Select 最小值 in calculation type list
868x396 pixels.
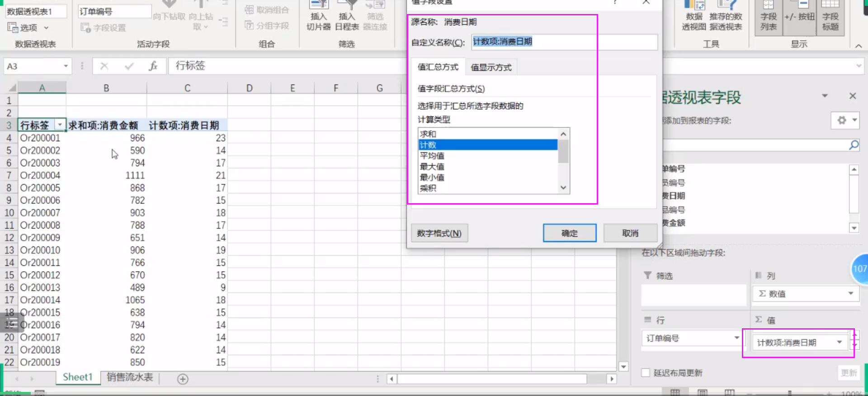(488, 177)
